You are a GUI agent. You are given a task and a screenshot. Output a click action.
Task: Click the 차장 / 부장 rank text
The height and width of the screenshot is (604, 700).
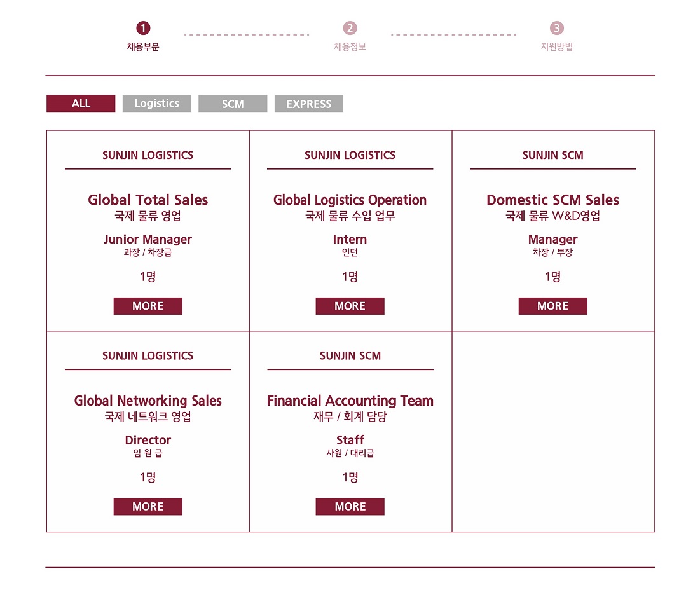552,252
